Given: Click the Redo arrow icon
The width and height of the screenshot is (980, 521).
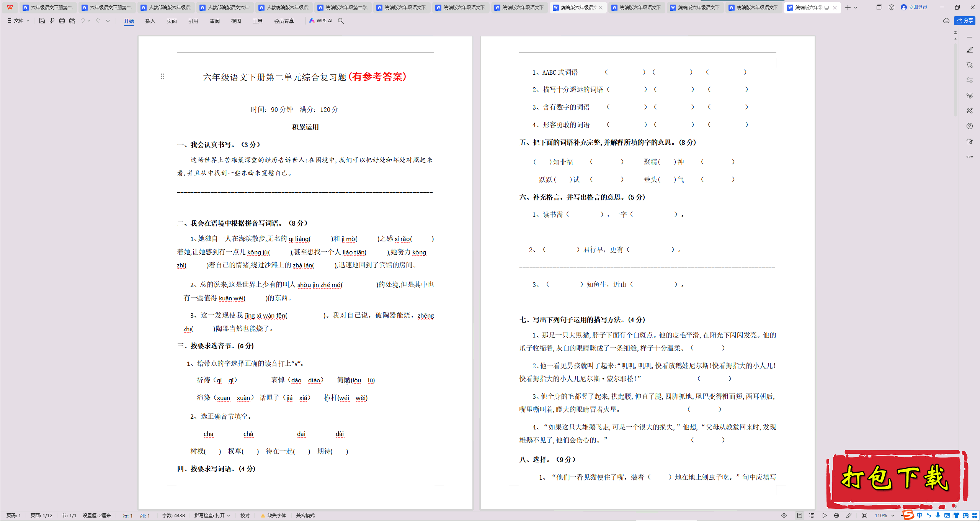Looking at the screenshot, I should (x=98, y=21).
